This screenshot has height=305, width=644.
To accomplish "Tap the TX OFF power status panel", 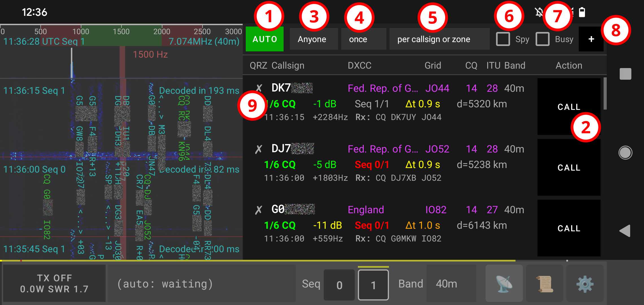I will click(54, 283).
